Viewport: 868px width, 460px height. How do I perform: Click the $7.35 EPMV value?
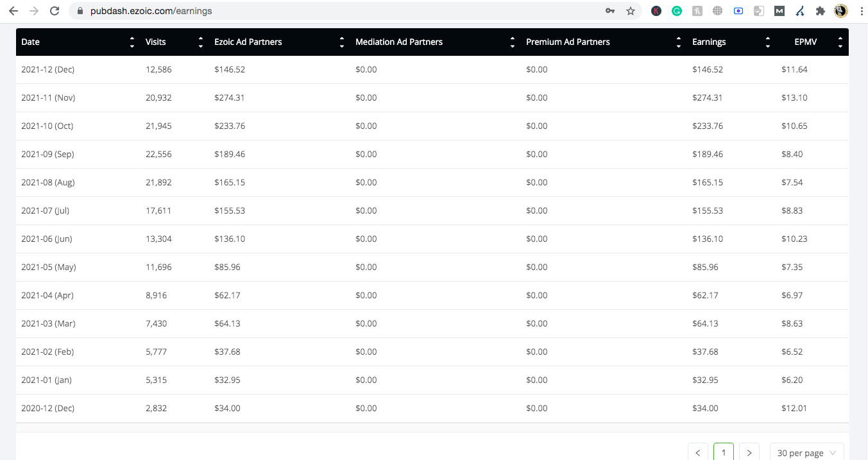point(792,267)
